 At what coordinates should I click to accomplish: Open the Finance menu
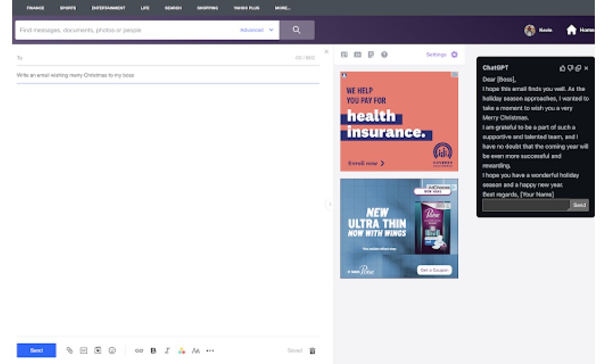pos(35,8)
